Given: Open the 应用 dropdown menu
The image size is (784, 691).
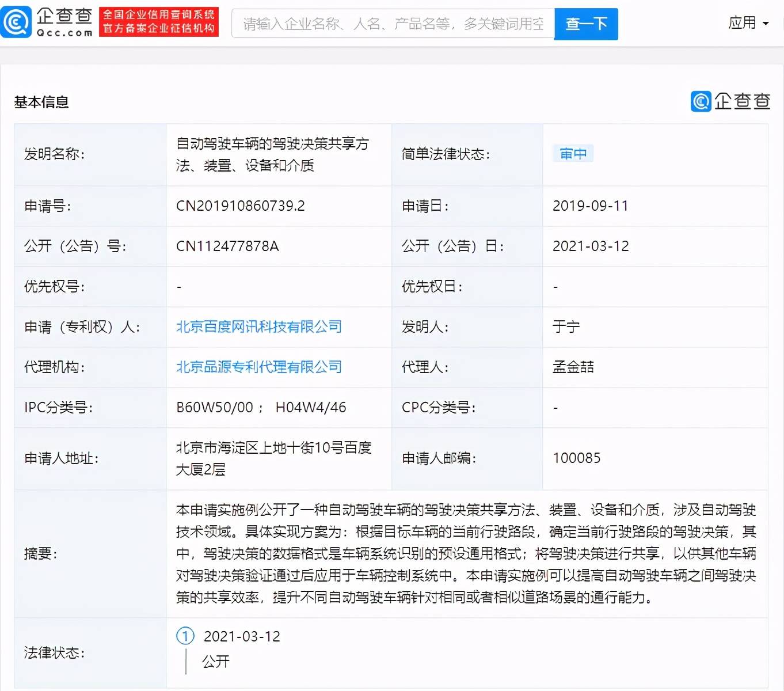Looking at the screenshot, I should (x=748, y=23).
